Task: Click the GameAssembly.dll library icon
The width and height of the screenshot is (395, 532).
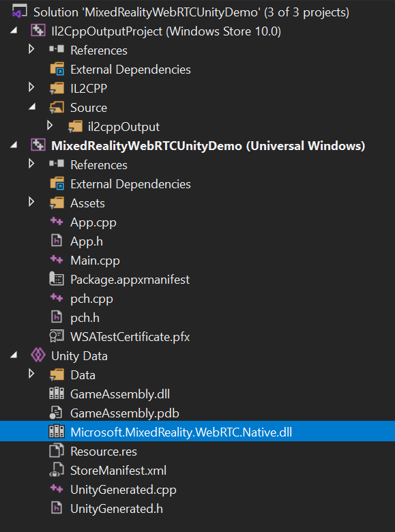Action: tap(57, 394)
